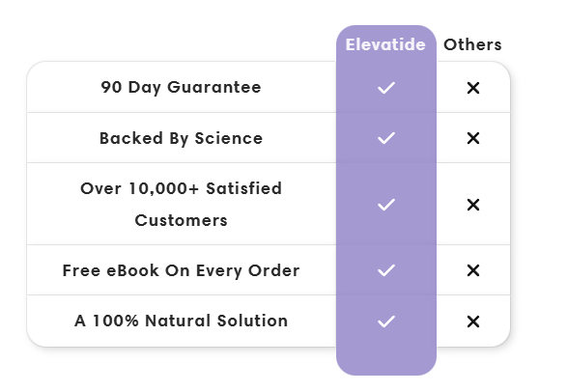Click the Over 10,000+ Satisfied text line

(182, 188)
